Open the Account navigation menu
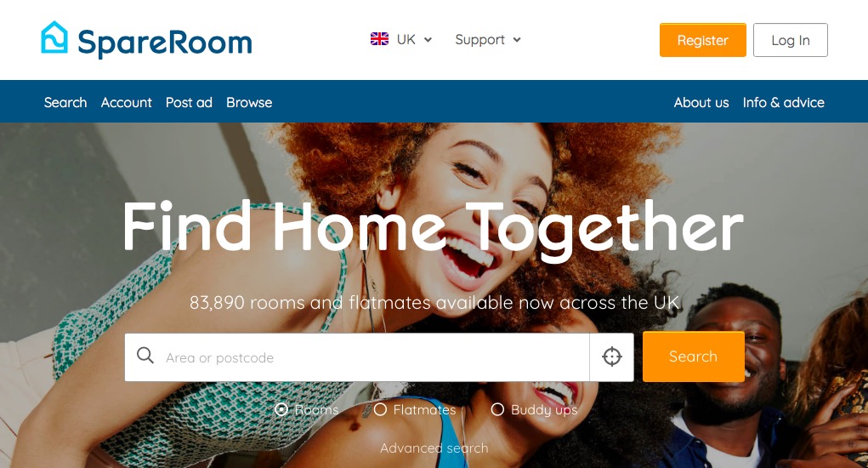This screenshot has height=468, width=868. 126,102
